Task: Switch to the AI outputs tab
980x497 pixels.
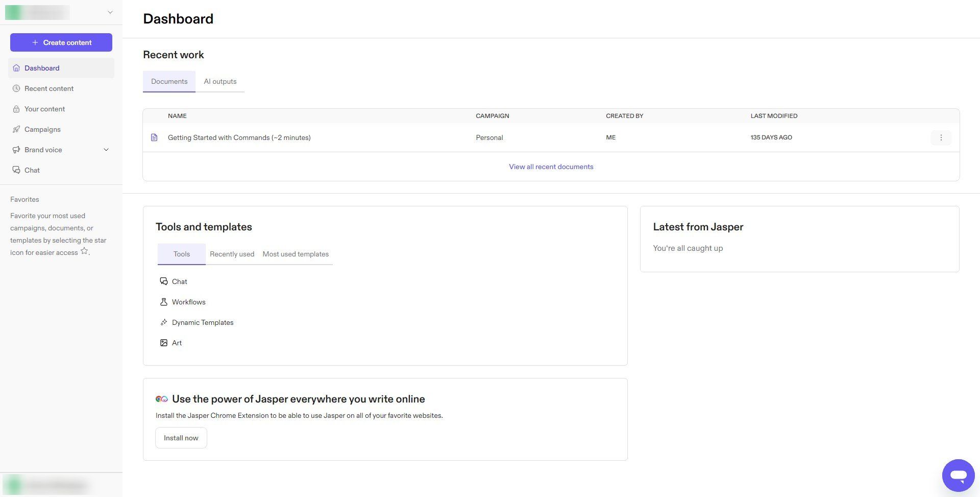Action: coord(220,81)
